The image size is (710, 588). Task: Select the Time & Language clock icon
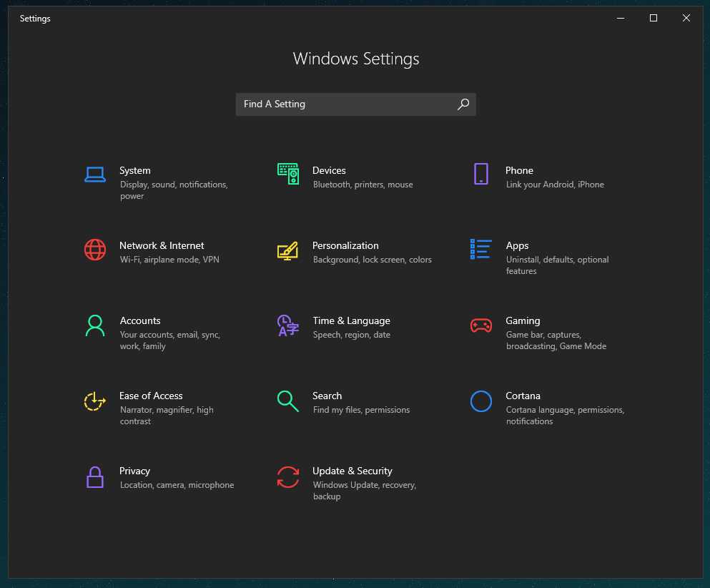(288, 325)
